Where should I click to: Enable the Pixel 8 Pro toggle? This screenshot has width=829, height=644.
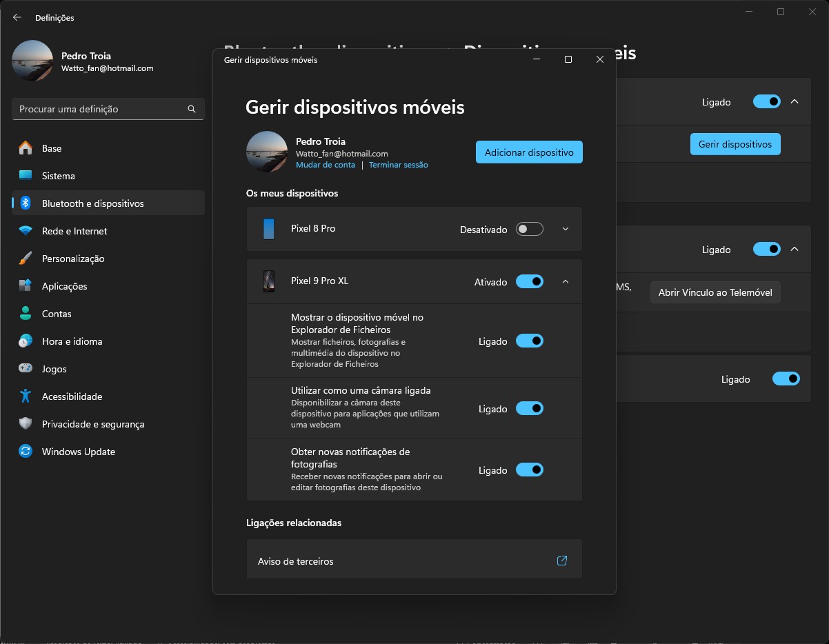pyautogui.click(x=529, y=229)
